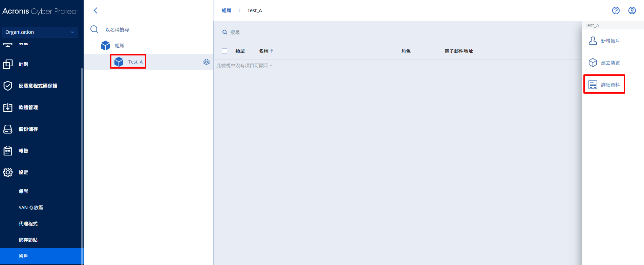644x265 pixels.
Task: Select 組織 in the tree
Action: coord(120,46)
